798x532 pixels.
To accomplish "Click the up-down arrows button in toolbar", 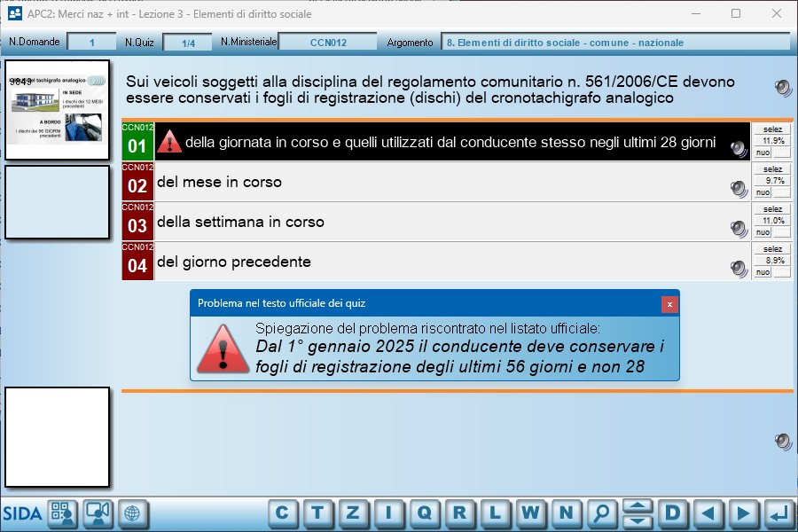I will [638, 513].
